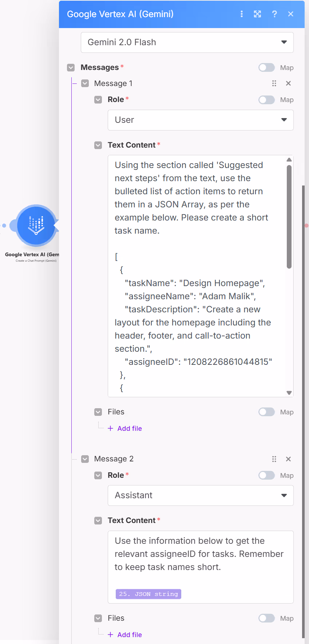The width and height of the screenshot is (309, 644).
Task: Toggle Map switch for Message 2 Role
Action: (266, 475)
